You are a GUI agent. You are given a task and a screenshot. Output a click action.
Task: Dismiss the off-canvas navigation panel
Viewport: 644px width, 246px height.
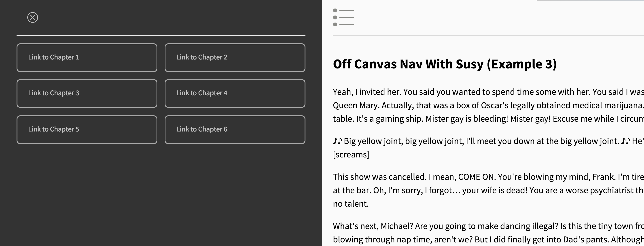[33, 17]
